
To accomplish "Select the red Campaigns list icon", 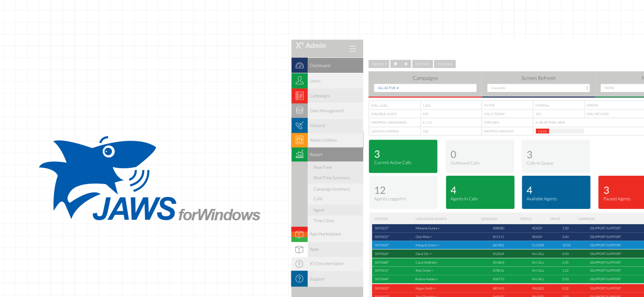I will point(299,96).
